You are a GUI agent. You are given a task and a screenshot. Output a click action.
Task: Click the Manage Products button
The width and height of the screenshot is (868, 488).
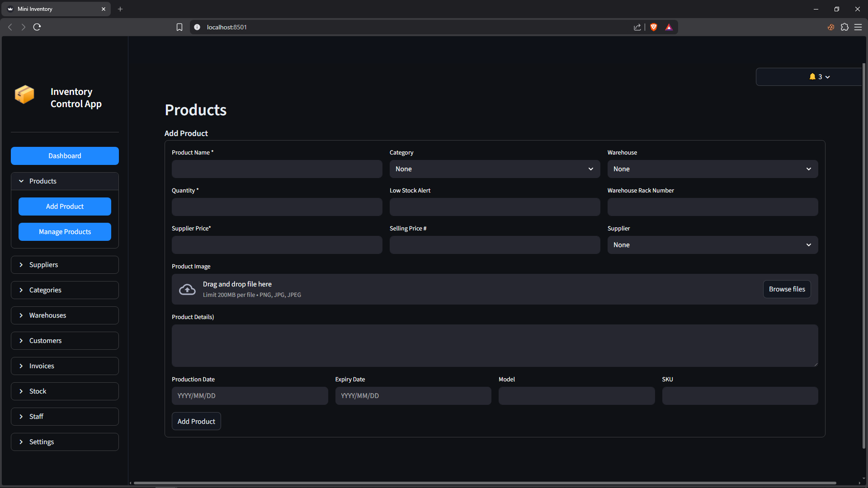pyautogui.click(x=65, y=232)
